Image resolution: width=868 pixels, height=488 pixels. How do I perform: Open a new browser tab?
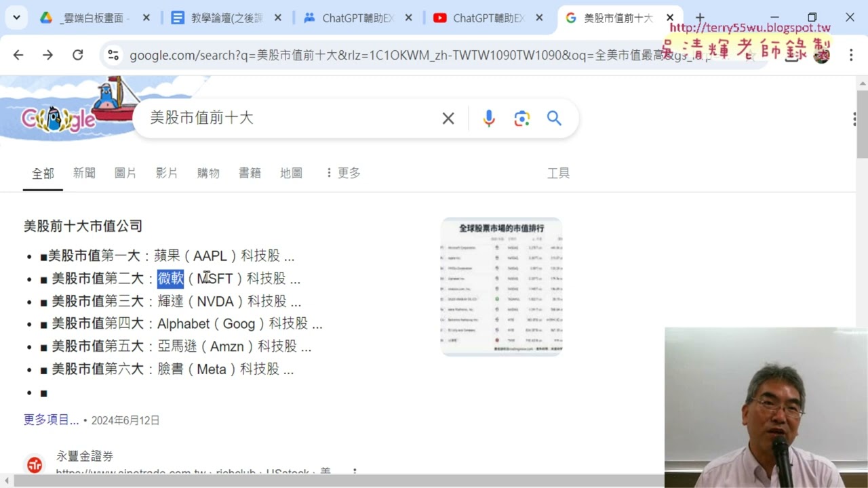coord(700,18)
